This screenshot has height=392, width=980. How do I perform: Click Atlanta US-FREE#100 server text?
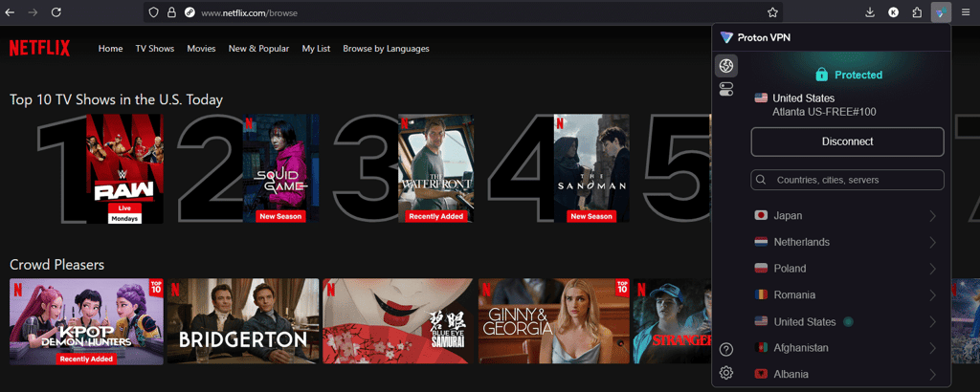coord(824,112)
